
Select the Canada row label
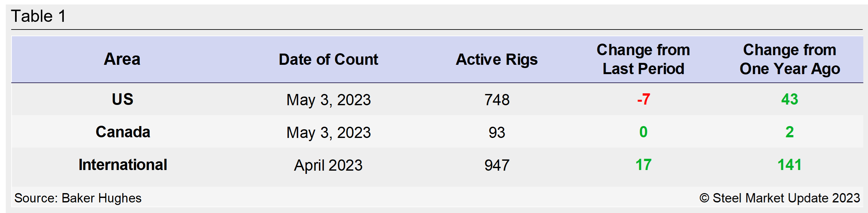pos(123,132)
